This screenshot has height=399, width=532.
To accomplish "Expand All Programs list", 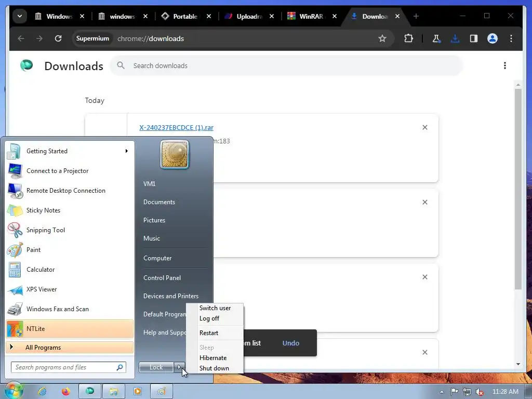I will 70,347.
